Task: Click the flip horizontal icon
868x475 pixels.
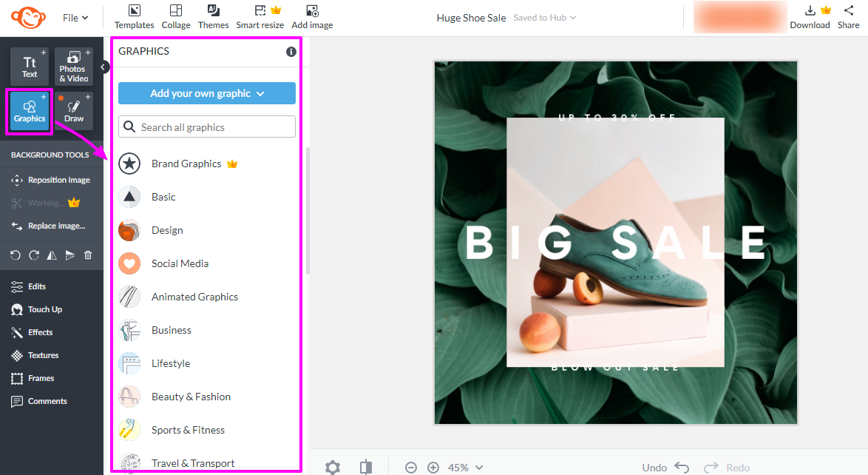Action: click(x=52, y=255)
